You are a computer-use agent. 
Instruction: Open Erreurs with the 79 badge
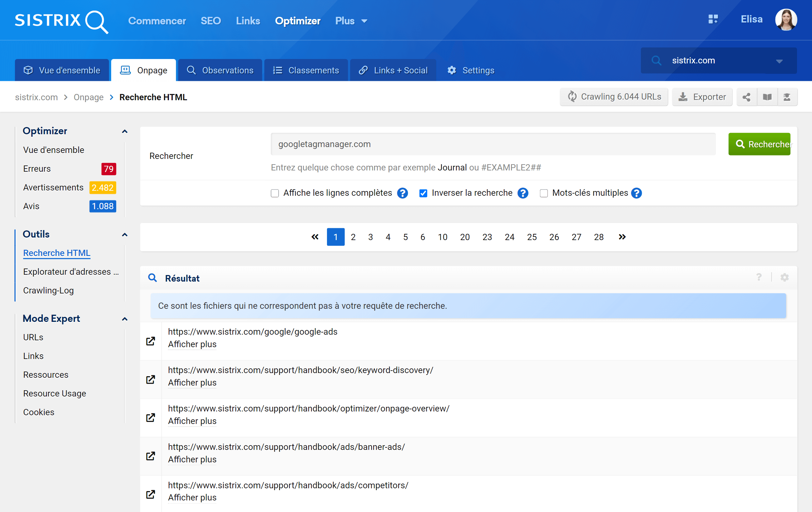(x=69, y=169)
